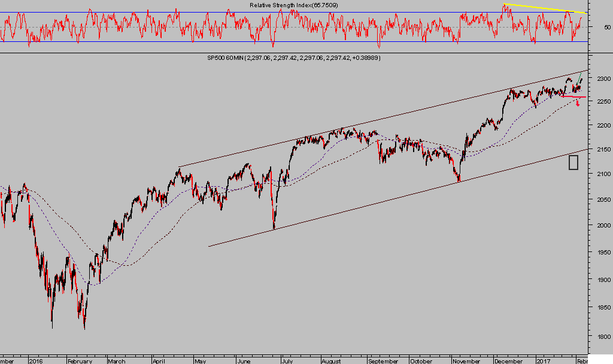
Task: Click the August label on the time axis
Action: tap(330, 361)
